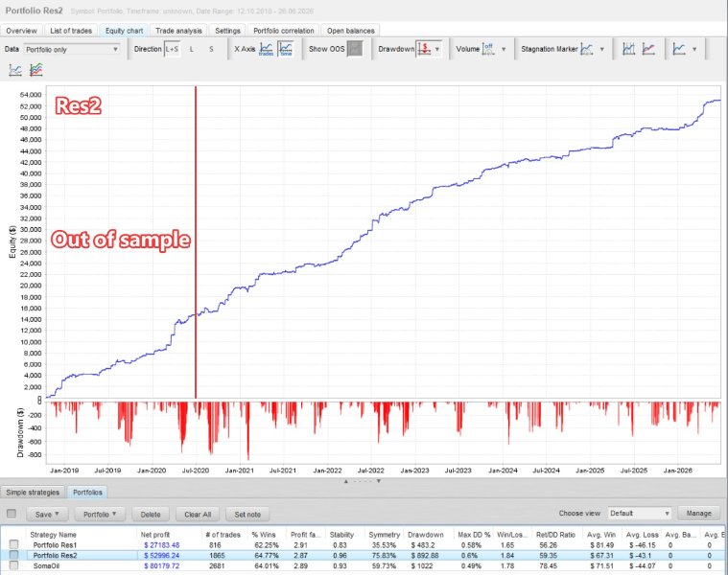
Task: Select S (short only) direction
Action: [x=211, y=49]
